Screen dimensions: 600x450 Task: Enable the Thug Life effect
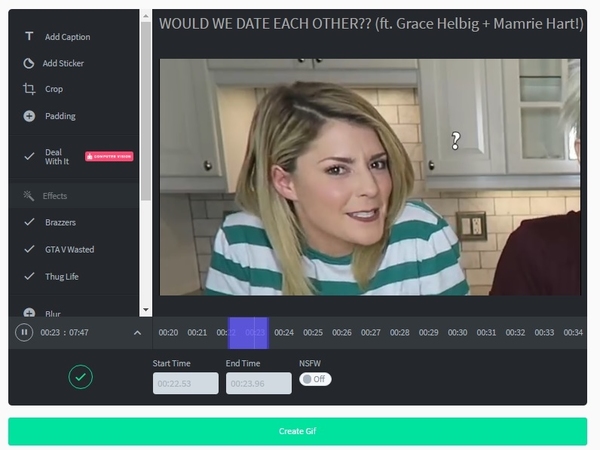pyautogui.click(x=29, y=276)
